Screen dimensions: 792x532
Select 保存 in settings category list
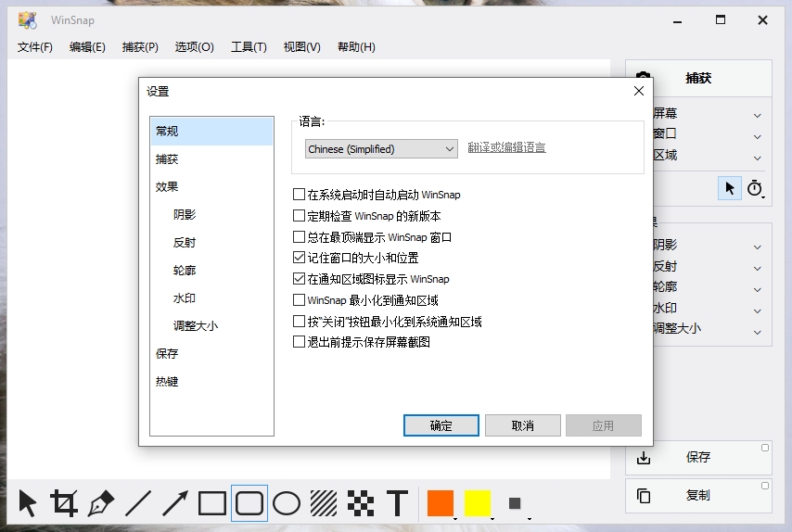(x=211, y=353)
